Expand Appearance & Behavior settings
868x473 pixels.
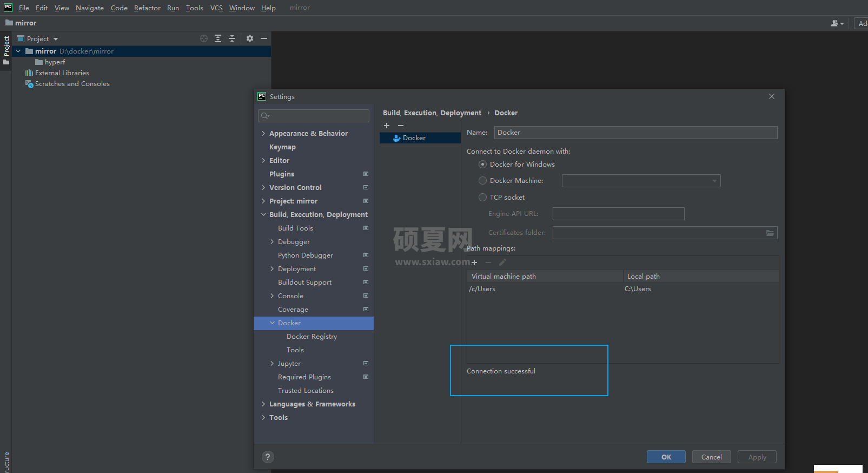pyautogui.click(x=263, y=134)
